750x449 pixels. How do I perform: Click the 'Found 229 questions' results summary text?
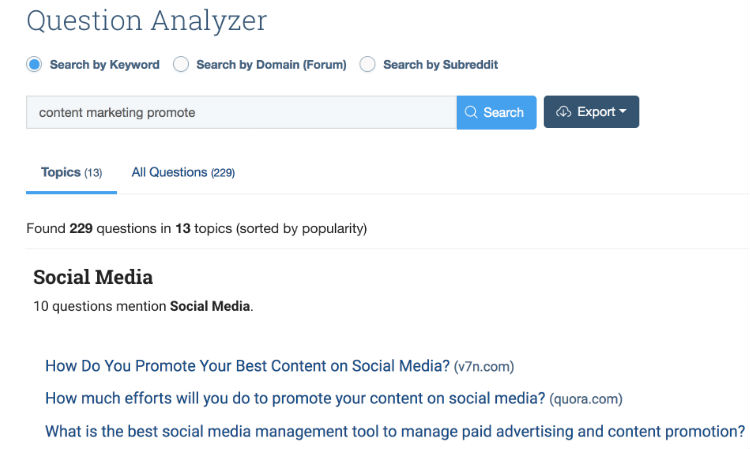pos(197,229)
